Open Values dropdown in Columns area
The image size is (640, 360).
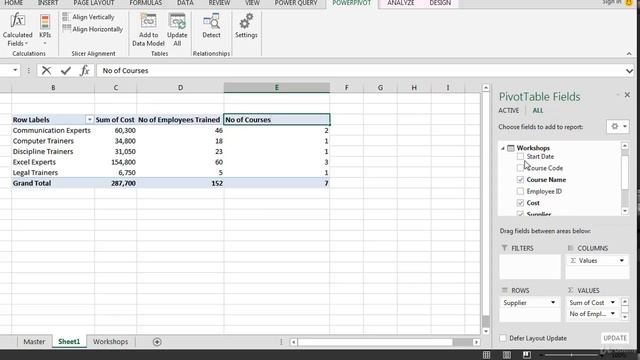point(622,260)
